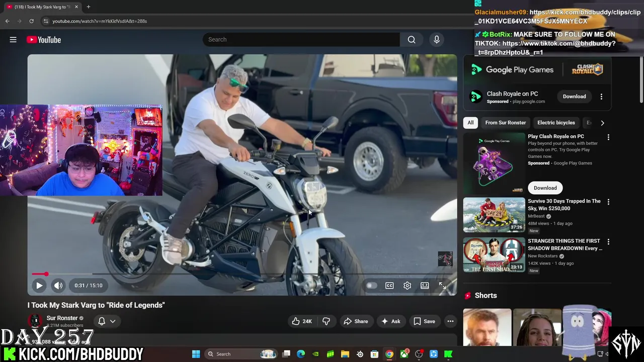Toggle closed captions (CC)
The height and width of the screenshot is (362, 644).
coord(389,286)
